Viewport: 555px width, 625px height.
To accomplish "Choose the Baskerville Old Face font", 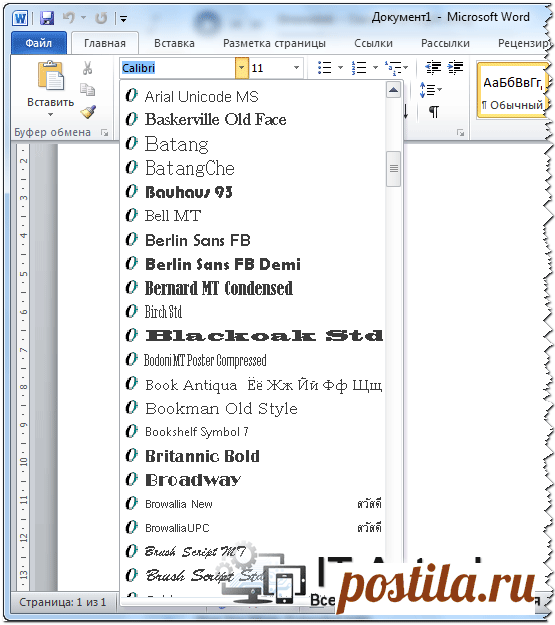I will [x=252, y=120].
